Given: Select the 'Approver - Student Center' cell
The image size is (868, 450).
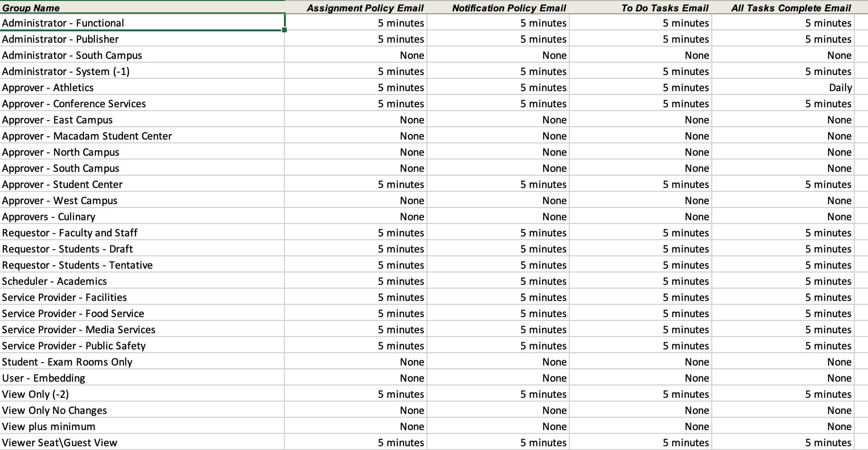Looking at the screenshot, I should [142, 184].
